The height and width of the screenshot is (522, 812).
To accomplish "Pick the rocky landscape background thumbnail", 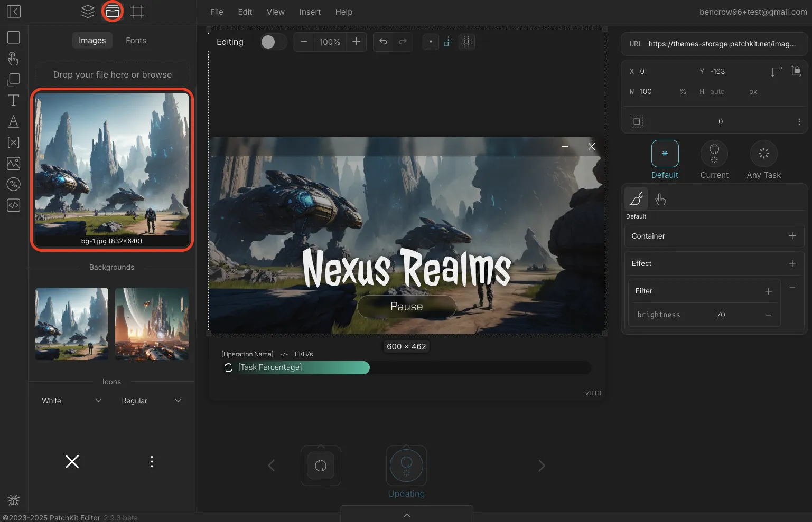I will click(x=72, y=324).
